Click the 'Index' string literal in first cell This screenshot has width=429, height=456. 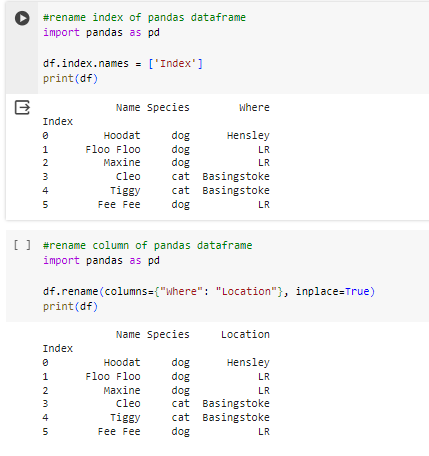point(175,63)
